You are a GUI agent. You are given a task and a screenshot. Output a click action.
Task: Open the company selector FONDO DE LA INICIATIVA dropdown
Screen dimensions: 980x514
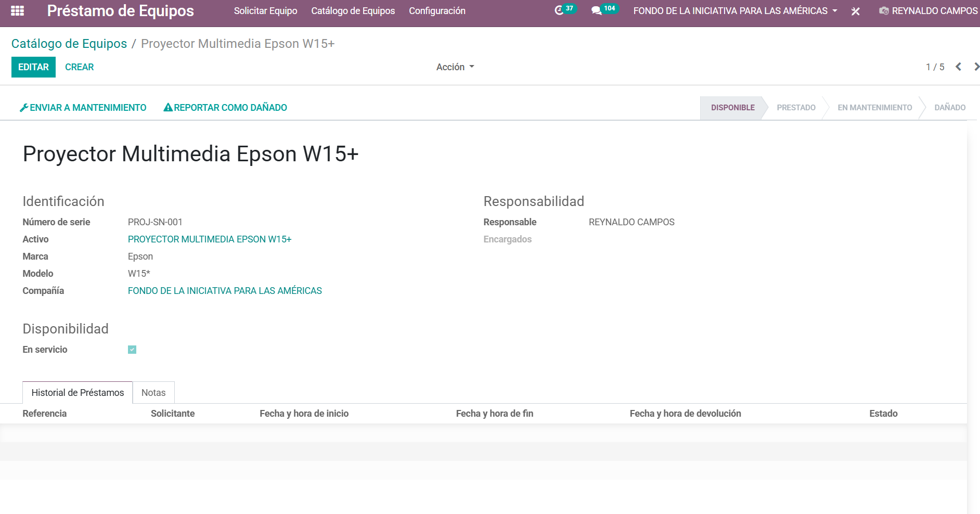tap(735, 11)
